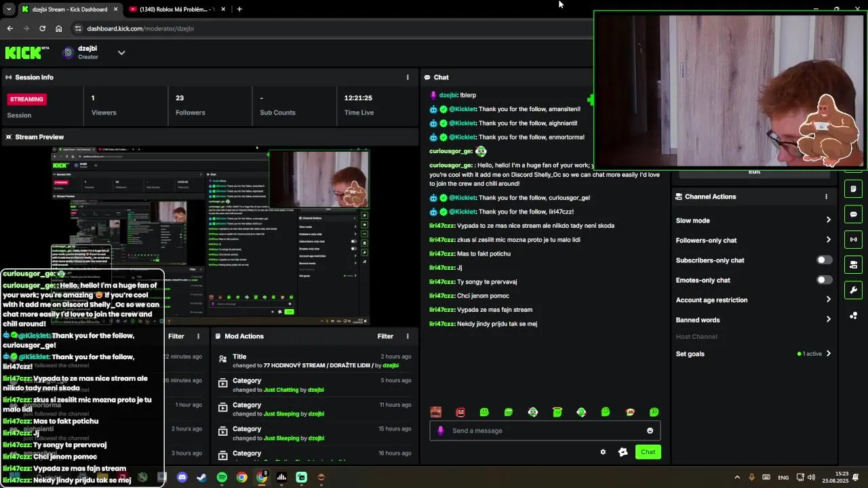Screen dimensions: 868x488
Task: Open the Mod Actions three-dot menu
Action: pos(408,336)
